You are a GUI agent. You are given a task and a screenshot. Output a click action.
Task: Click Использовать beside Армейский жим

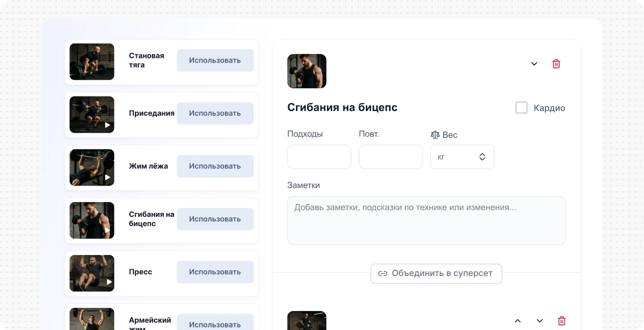click(x=215, y=322)
